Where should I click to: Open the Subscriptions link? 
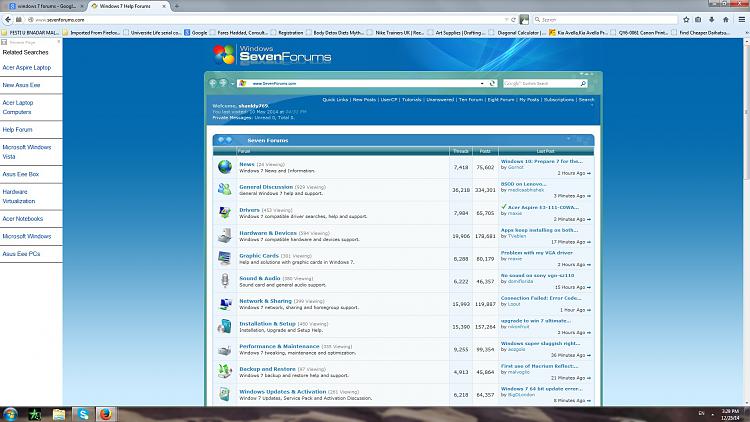559,100
